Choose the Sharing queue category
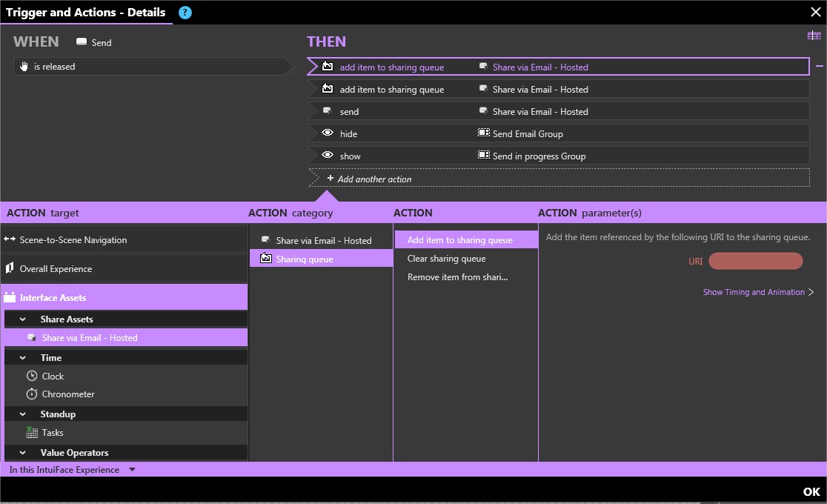Viewport: 827px width, 504px height. point(305,259)
